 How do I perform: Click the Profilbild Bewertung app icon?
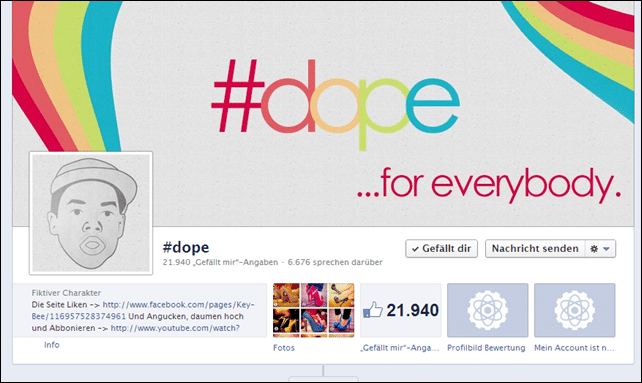(488, 310)
